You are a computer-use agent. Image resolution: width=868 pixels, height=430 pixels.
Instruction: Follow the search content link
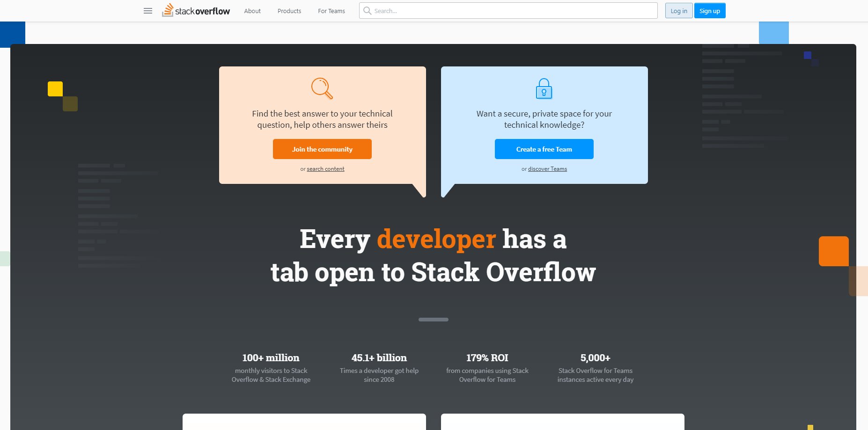pyautogui.click(x=325, y=168)
